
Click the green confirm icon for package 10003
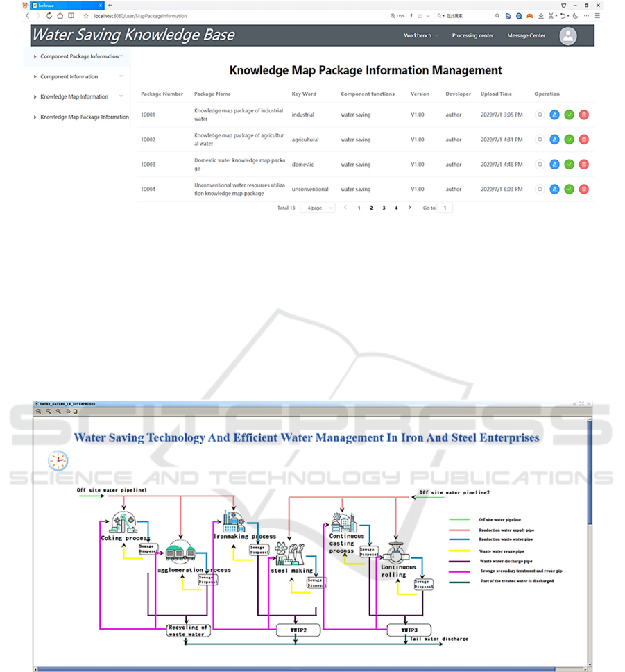[x=569, y=165]
